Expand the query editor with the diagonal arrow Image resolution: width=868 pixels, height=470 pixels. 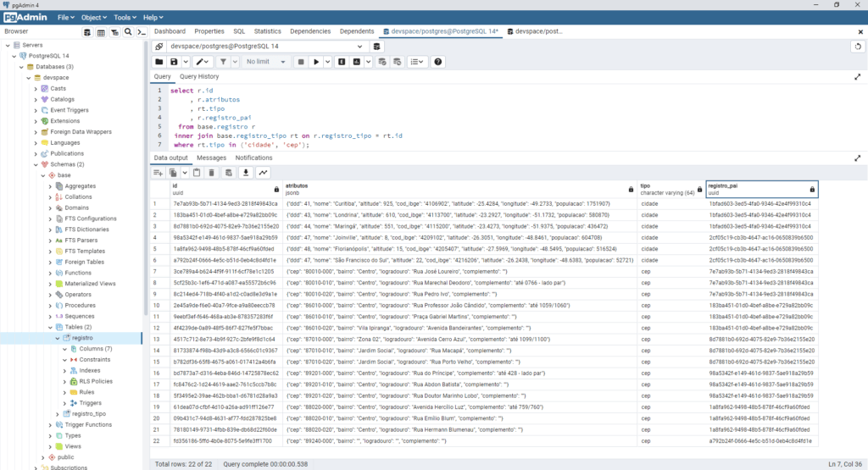858,77
